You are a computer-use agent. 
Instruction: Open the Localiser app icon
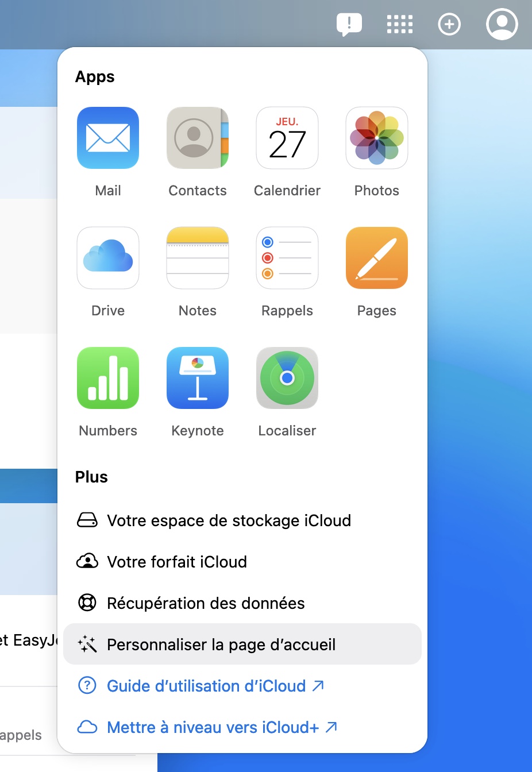(x=287, y=378)
